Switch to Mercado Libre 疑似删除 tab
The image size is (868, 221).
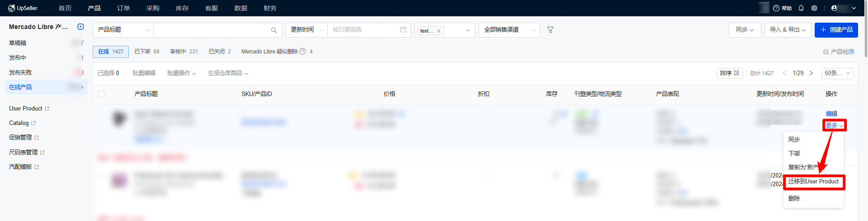[x=277, y=52]
